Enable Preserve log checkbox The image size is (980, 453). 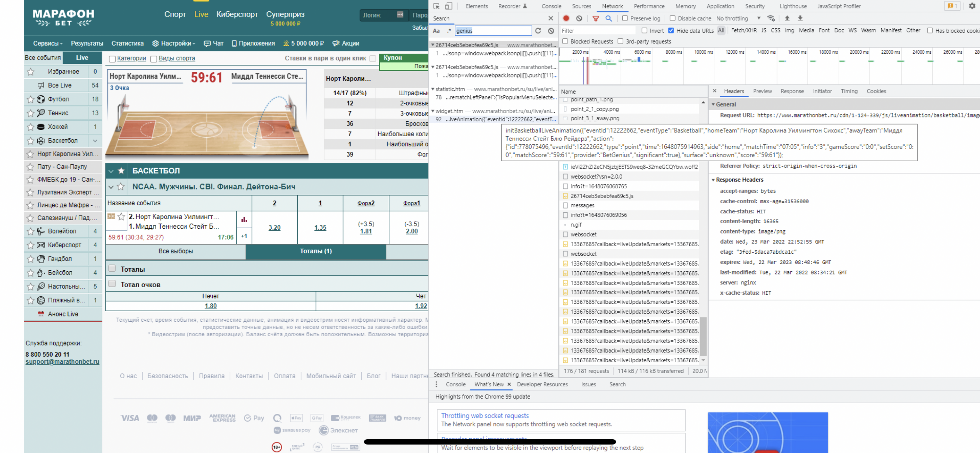[625, 18]
